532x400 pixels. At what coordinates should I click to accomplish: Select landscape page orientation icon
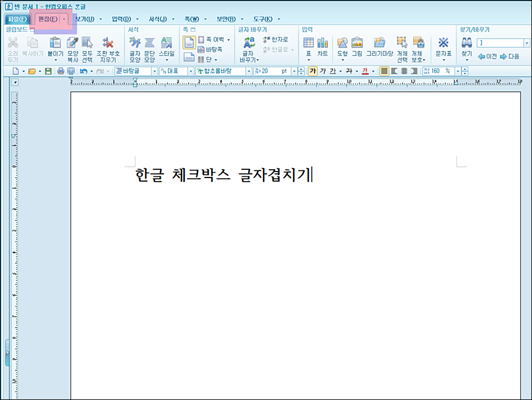pos(189,57)
